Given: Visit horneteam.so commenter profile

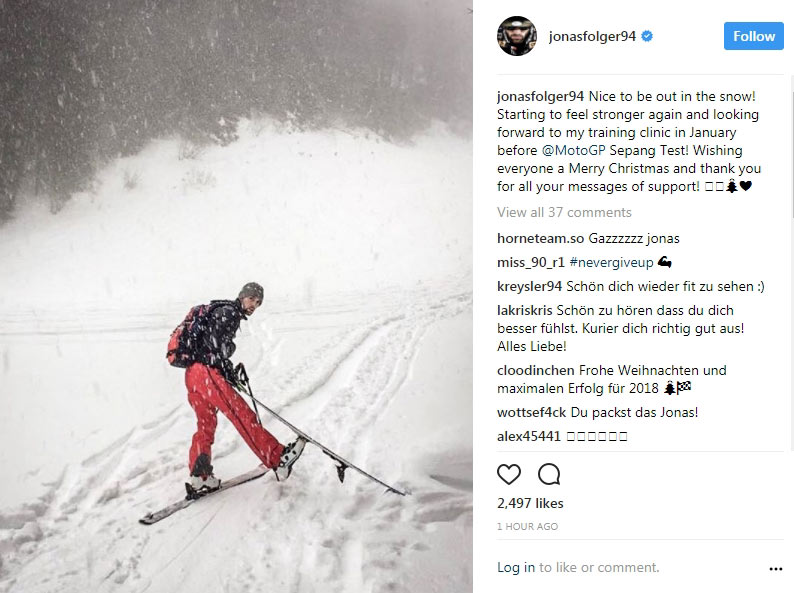Looking at the screenshot, I should coord(540,239).
